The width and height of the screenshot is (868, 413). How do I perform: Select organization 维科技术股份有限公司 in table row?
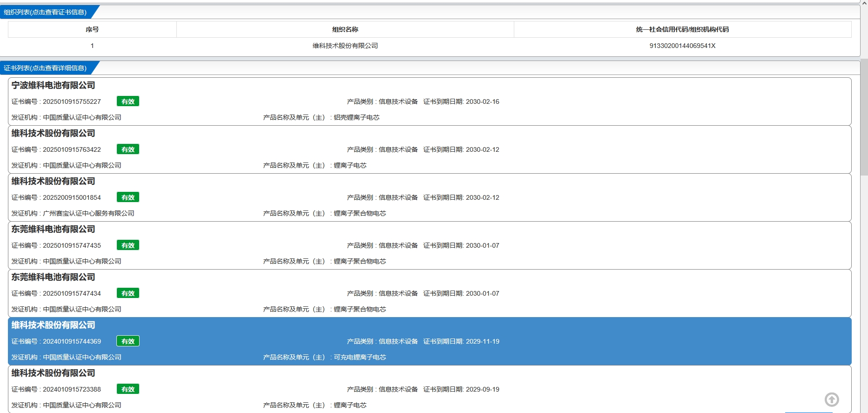click(345, 46)
